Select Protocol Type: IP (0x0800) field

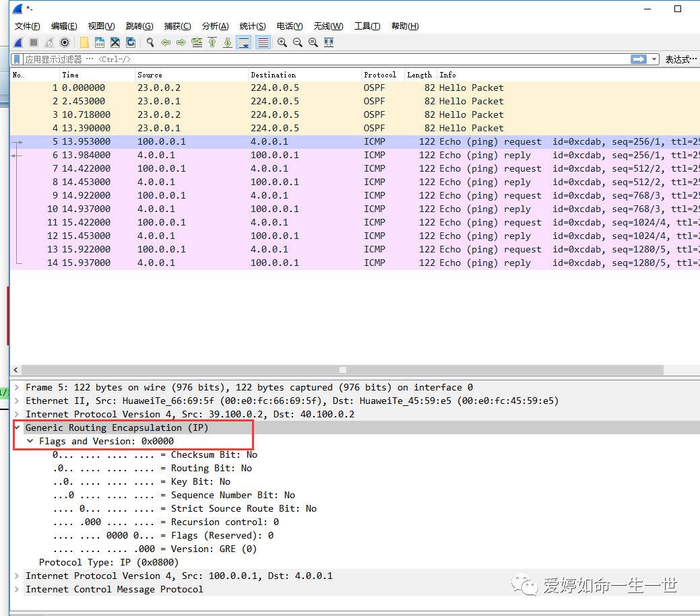click(x=108, y=562)
